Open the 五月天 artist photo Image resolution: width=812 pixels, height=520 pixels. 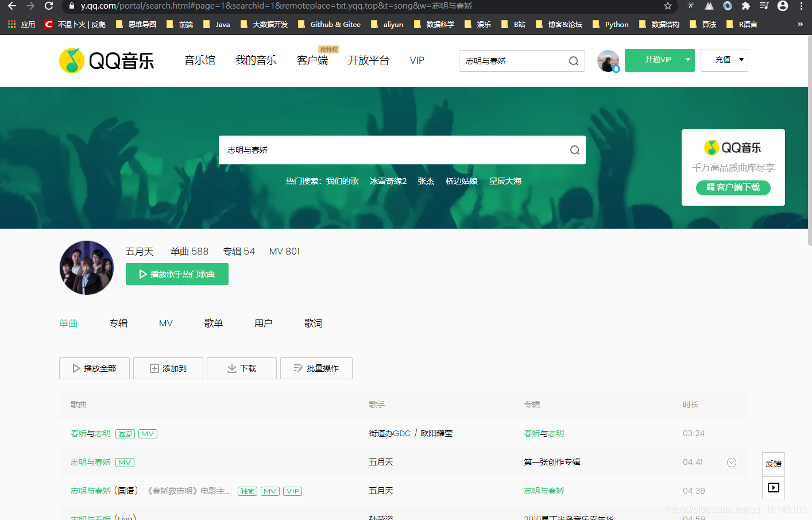87,268
